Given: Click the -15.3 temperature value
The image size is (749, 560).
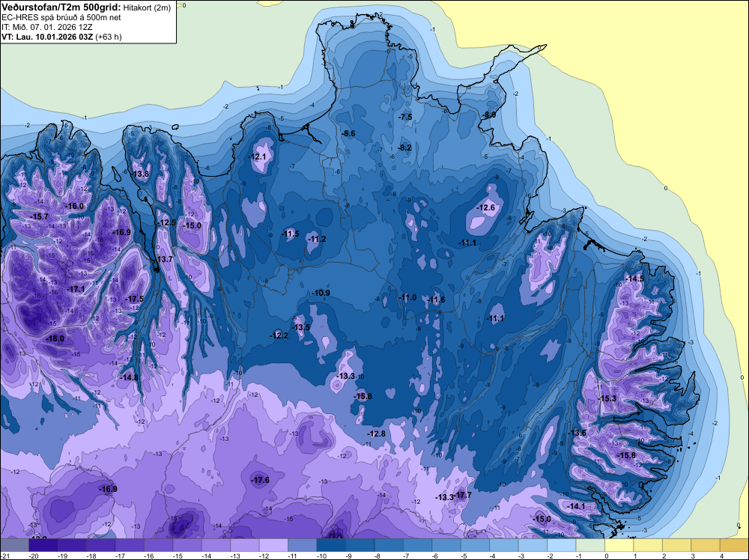Looking at the screenshot, I should pos(607,398).
